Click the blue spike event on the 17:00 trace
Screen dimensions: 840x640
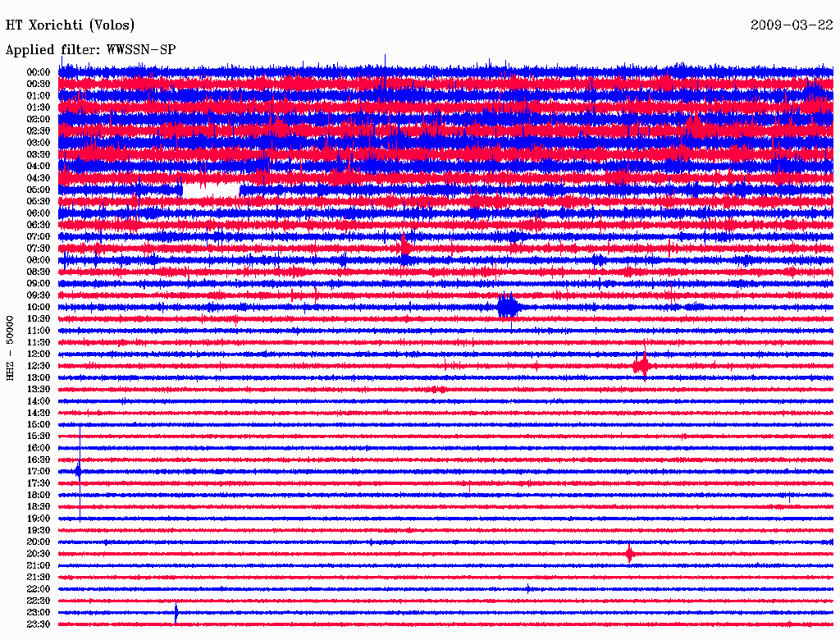[80, 472]
